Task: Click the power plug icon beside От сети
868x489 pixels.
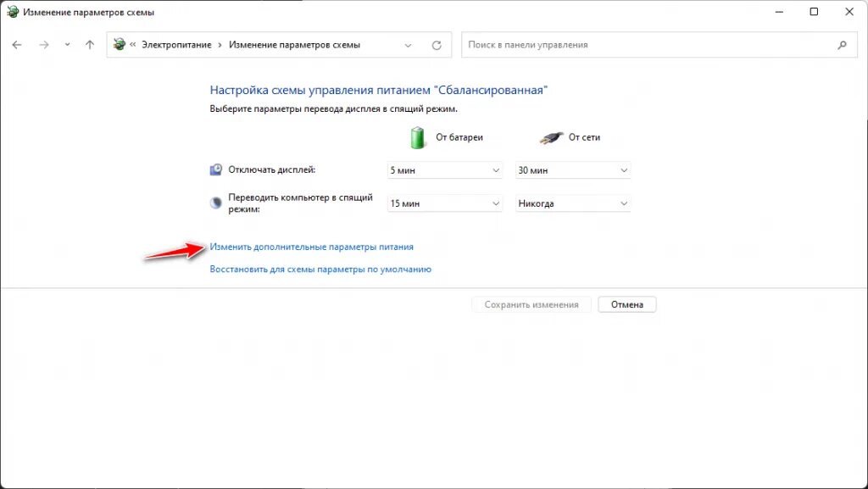Action: pyautogui.click(x=551, y=138)
